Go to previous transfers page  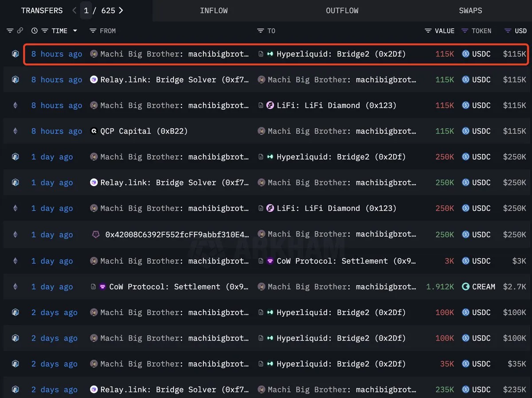75,11
